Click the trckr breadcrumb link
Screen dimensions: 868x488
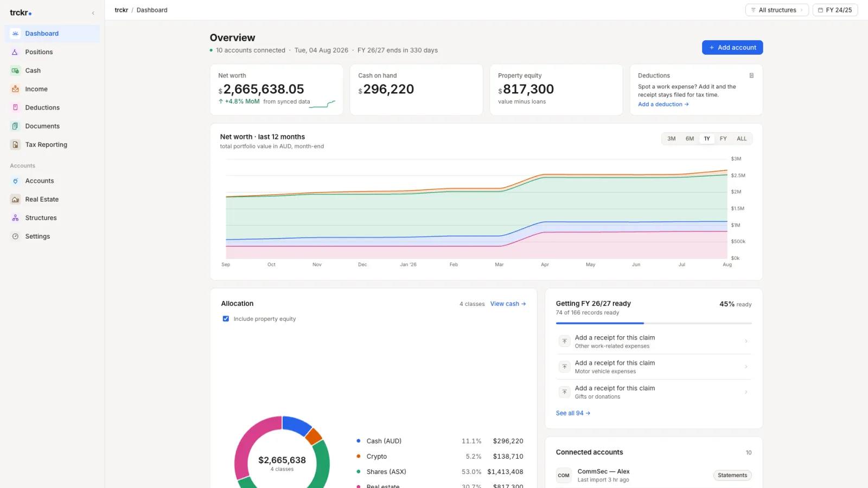click(x=121, y=10)
